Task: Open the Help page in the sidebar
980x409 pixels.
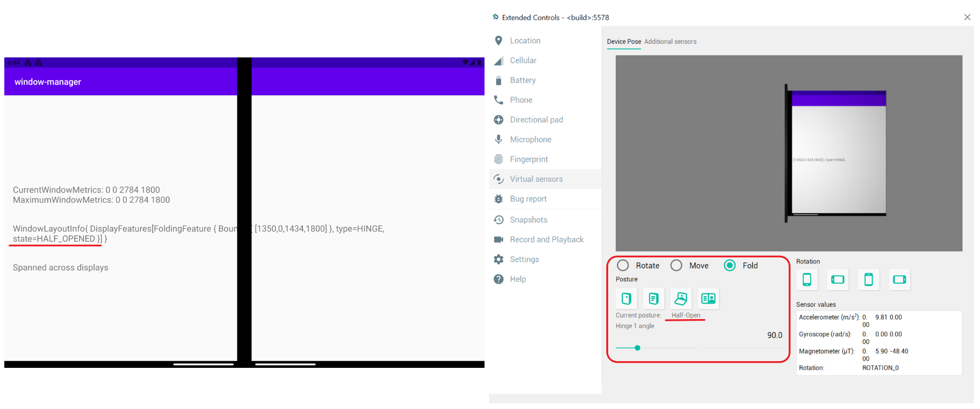Action: click(x=518, y=279)
